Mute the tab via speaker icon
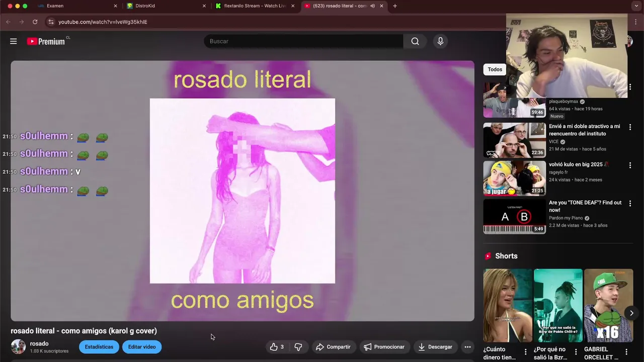Viewport: 644px width, 362px height. coord(372,6)
